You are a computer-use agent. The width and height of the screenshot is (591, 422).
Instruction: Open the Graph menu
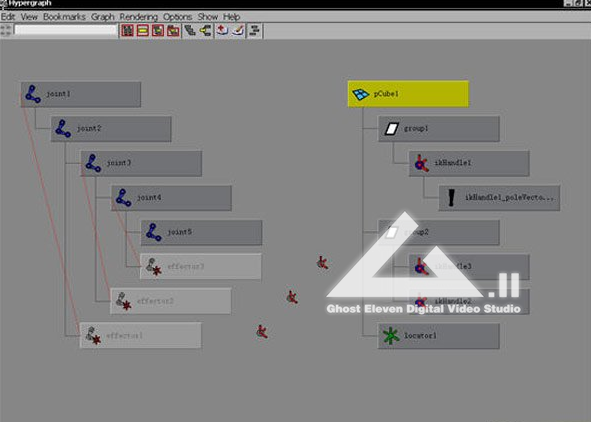click(103, 17)
